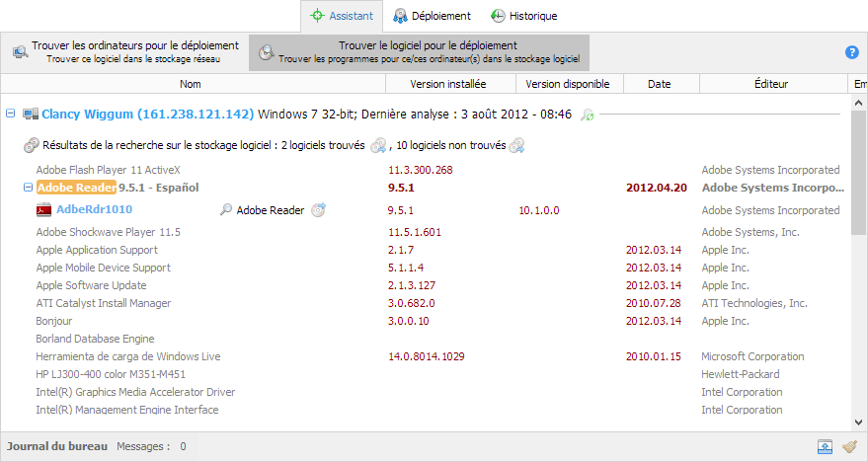Viewport: 868px width, 462px height.
Task: Sort by the 'Version installée' column header
Action: pyautogui.click(x=447, y=84)
